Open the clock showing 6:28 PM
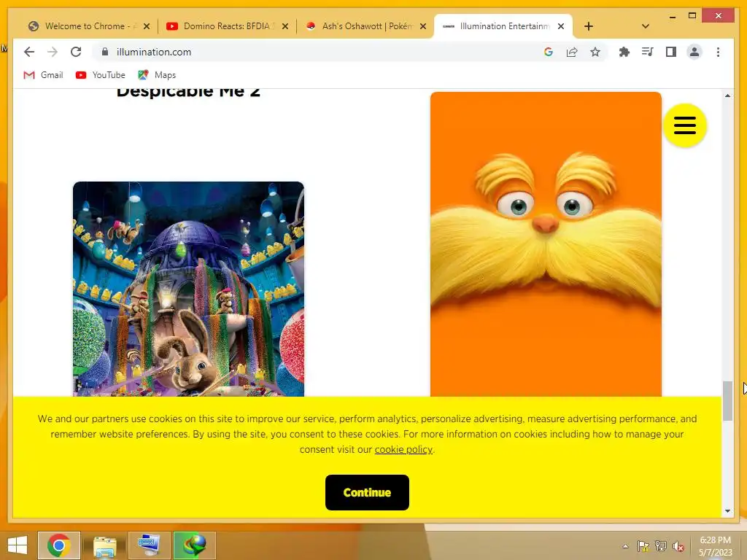This screenshot has height=560, width=747. coord(715,545)
